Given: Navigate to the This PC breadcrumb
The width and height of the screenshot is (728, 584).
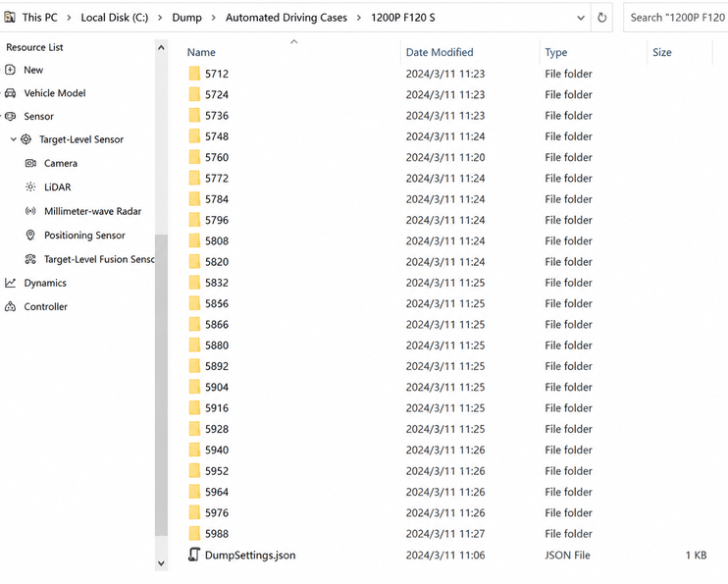Looking at the screenshot, I should [40, 18].
